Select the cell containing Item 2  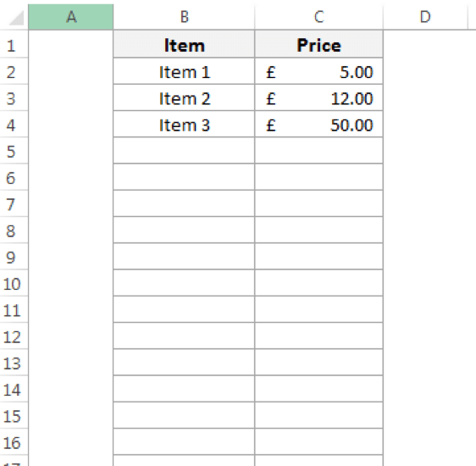point(184,97)
